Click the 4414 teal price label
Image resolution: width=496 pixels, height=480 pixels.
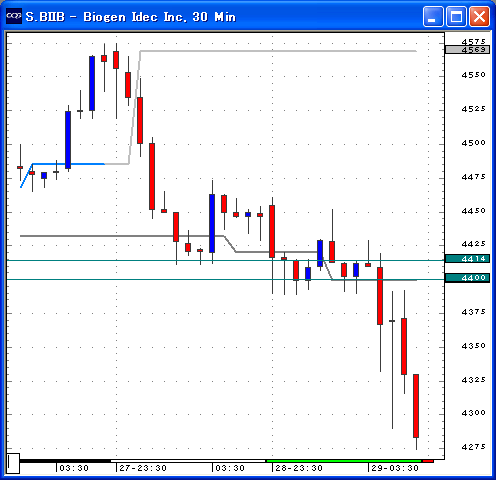(467, 258)
